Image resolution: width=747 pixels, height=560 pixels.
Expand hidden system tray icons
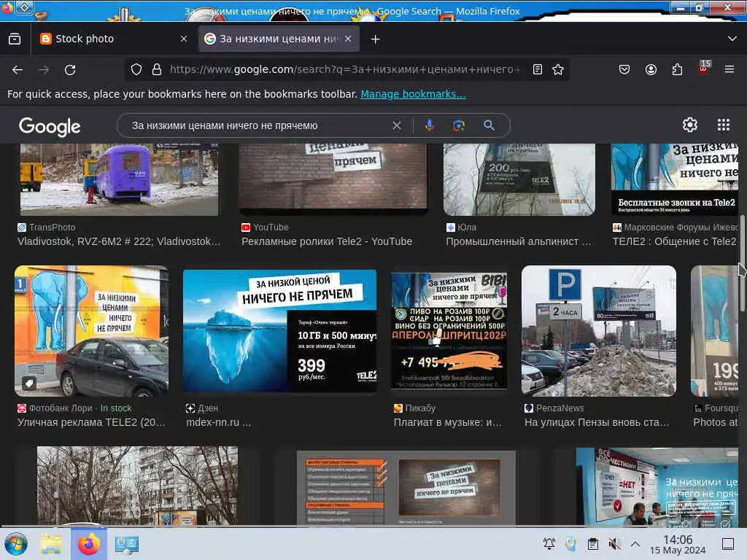635,543
